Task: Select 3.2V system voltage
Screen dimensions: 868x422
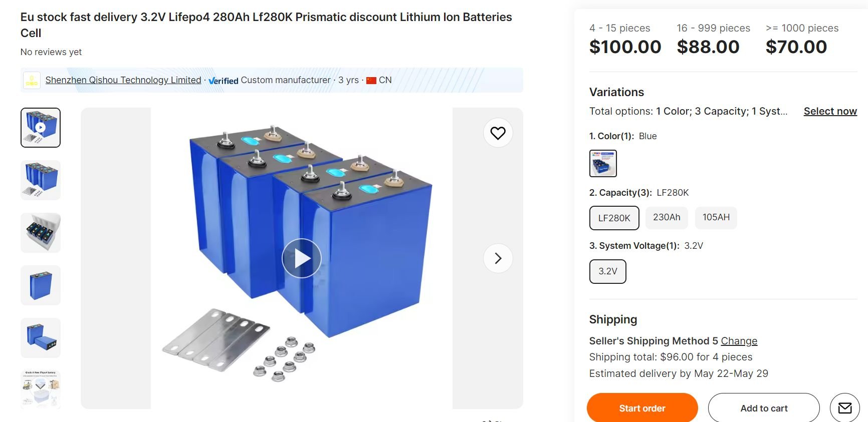Action: click(x=607, y=271)
